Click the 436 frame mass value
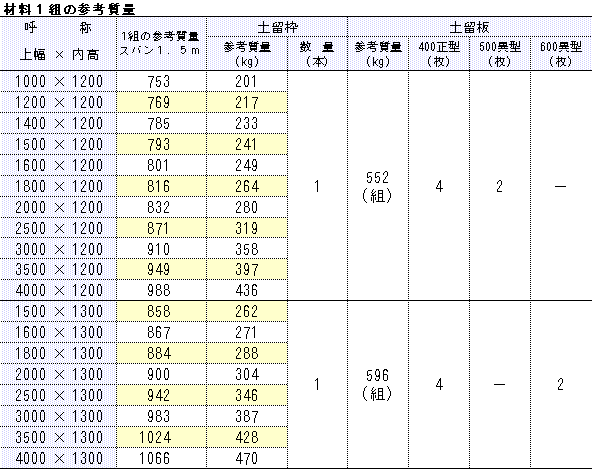Image resolution: width=593 pixels, height=470 pixels. click(247, 290)
